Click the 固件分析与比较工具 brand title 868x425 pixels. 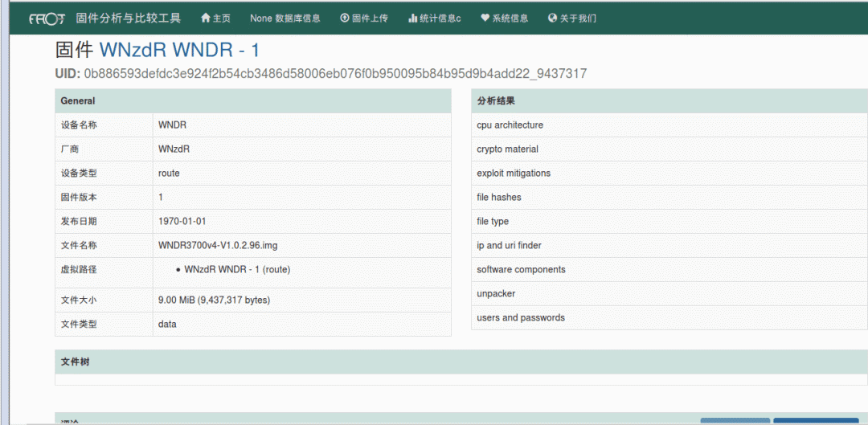click(x=129, y=18)
